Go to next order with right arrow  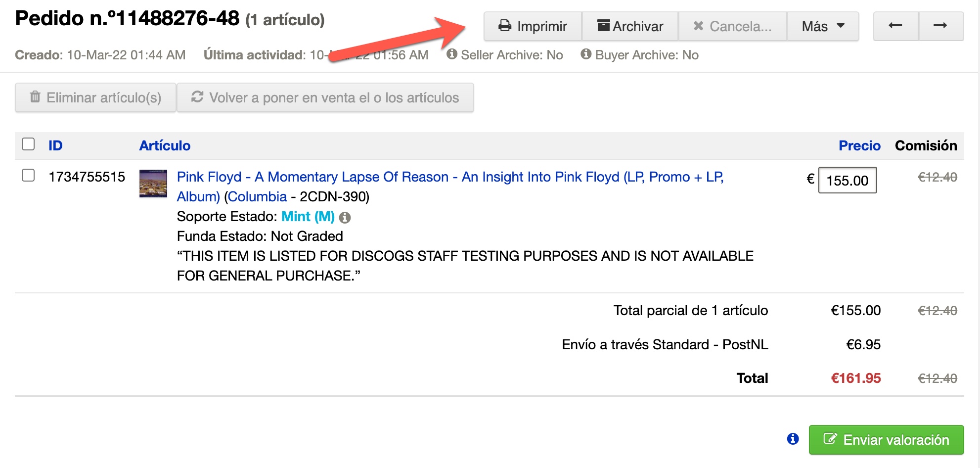pos(940,26)
